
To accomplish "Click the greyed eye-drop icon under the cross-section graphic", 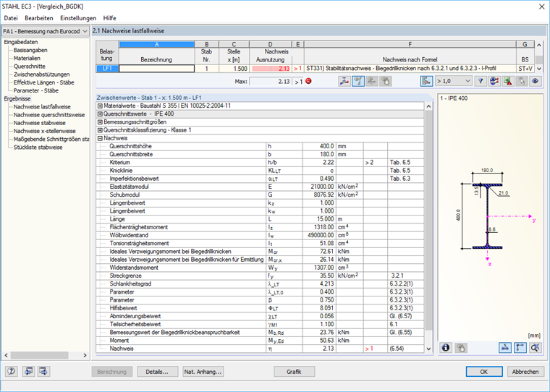I will [x=461, y=347].
